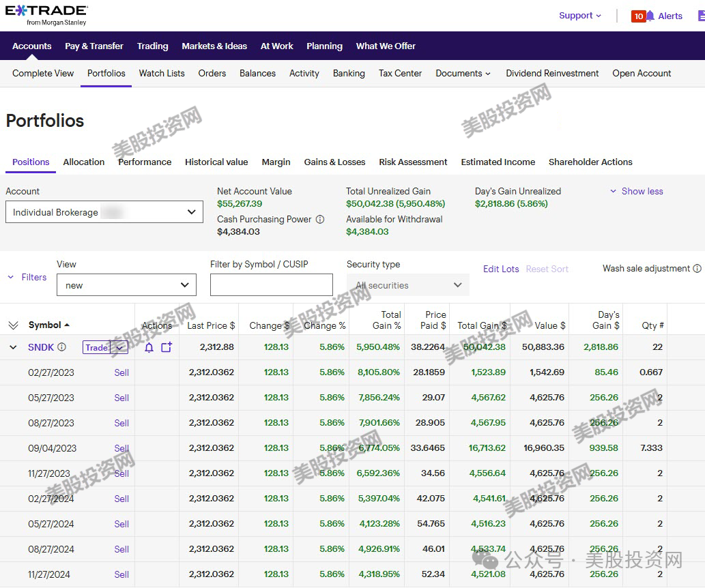Click Sell for the 11/27/2024 lot
This screenshot has height=588, width=705.
click(x=121, y=574)
